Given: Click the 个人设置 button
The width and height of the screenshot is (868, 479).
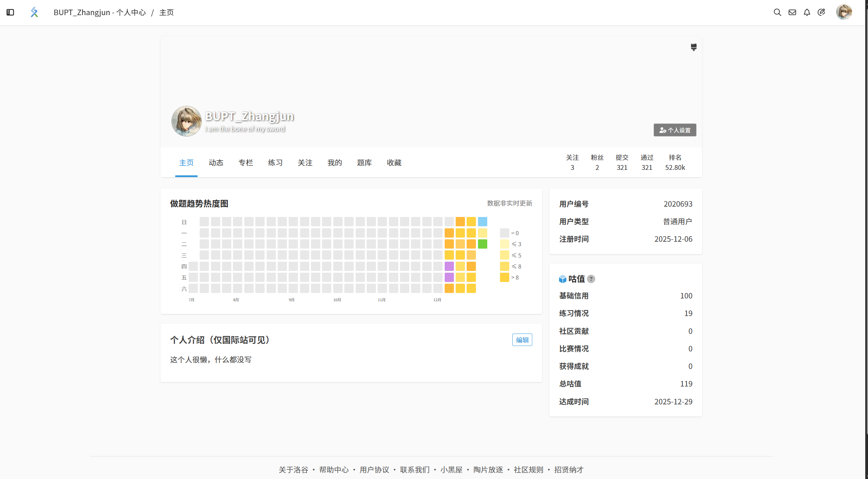Looking at the screenshot, I should [675, 130].
